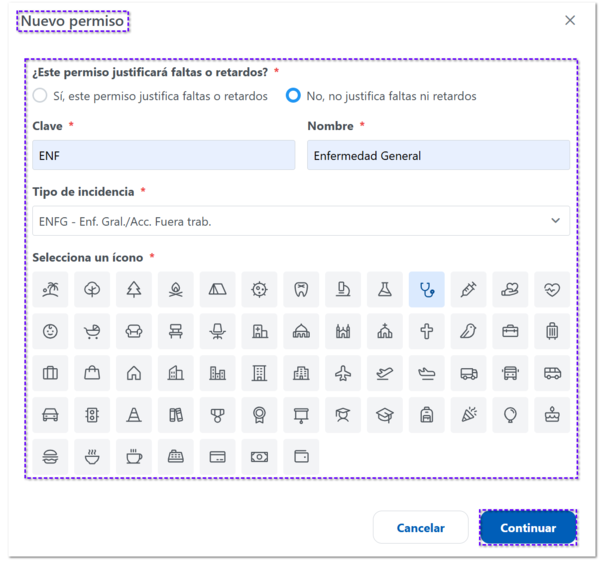Choose the plane landing icon
The height and width of the screenshot is (561, 600).
(x=427, y=373)
